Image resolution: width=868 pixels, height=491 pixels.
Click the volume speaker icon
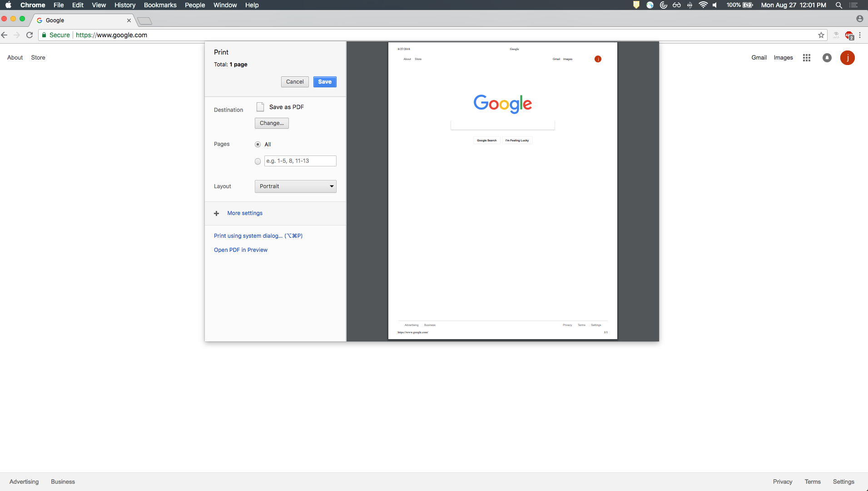715,5
